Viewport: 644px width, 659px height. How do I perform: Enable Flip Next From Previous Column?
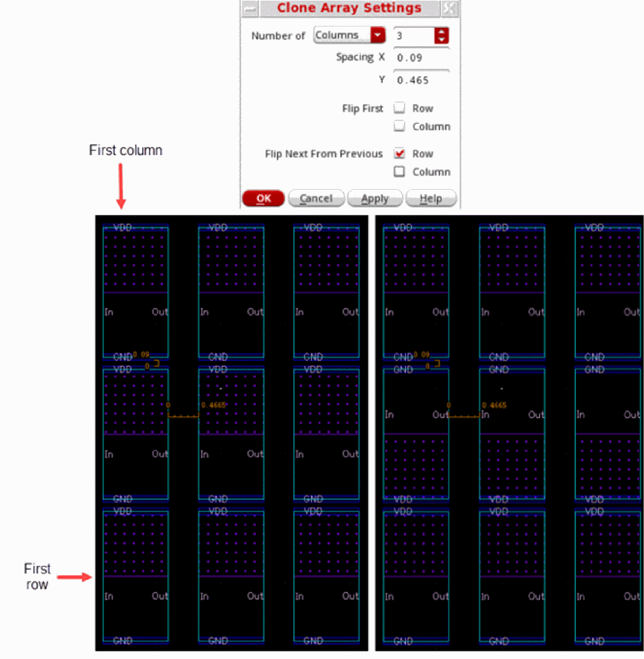(399, 171)
